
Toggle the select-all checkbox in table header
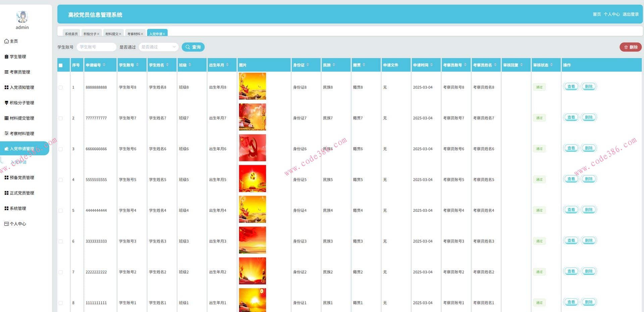click(61, 65)
